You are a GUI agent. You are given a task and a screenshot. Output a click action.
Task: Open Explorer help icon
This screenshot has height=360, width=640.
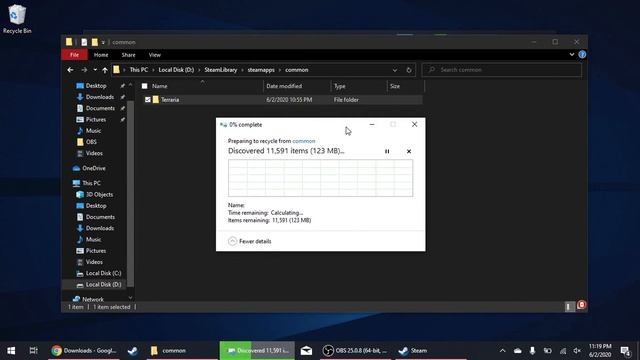[582, 54]
